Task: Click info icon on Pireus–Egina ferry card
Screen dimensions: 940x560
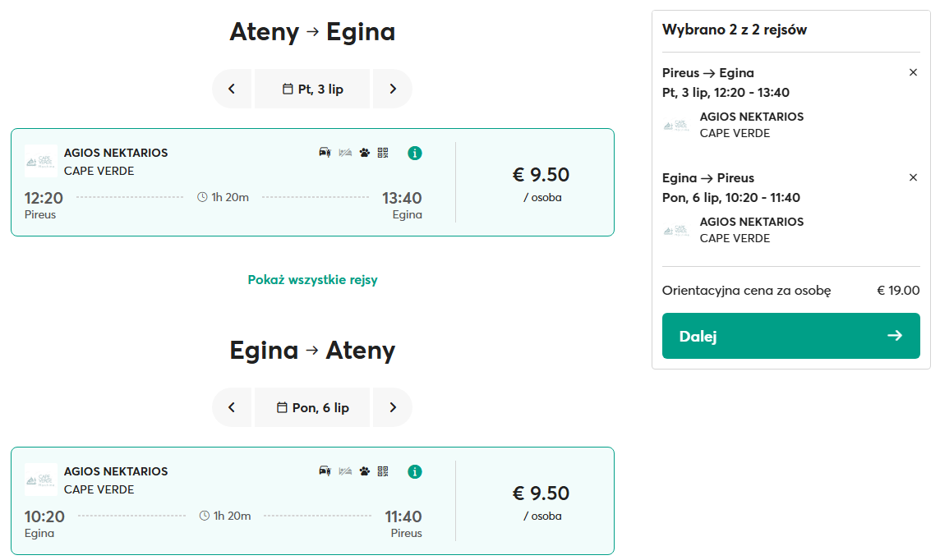Action: (x=415, y=153)
